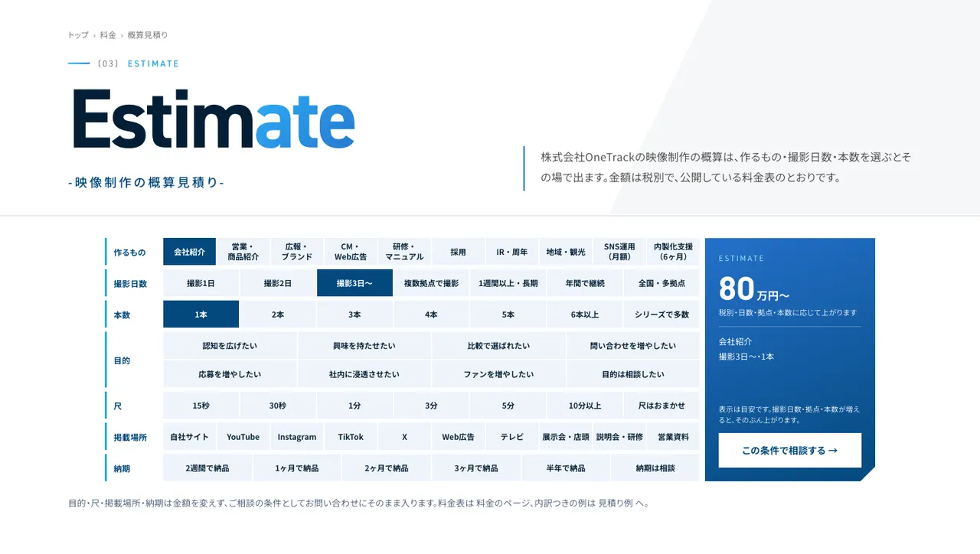Select CM・Web広告 video type
Viewport: 980px width, 554px height.
[x=351, y=252]
